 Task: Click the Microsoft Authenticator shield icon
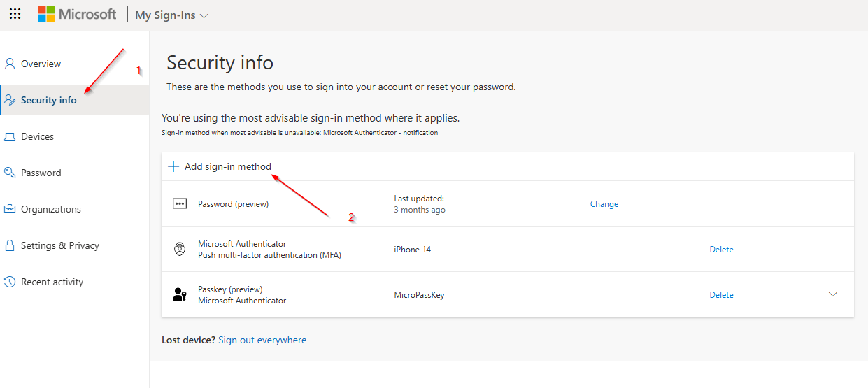pyautogui.click(x=180, y=249)
